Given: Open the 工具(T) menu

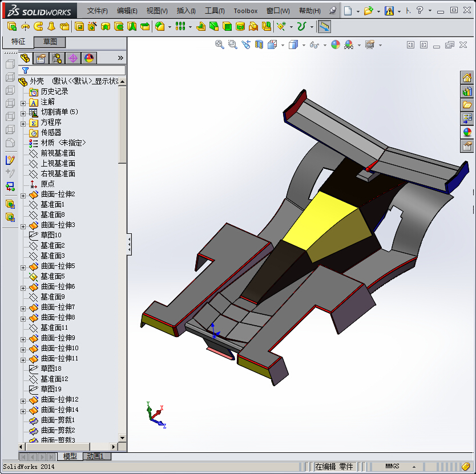Looking at the screenshot, I should (x=215, y=11).
